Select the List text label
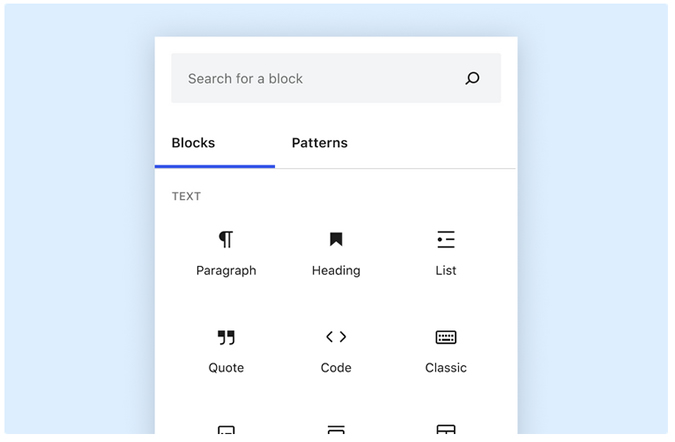Image resolution: width=675 pixels, height=442 pixels. click(x=446, y=271)
